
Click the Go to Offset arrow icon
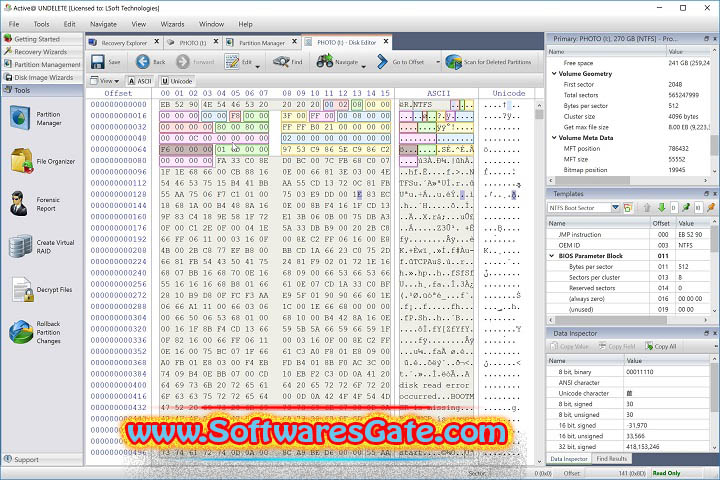pos(382,62)
